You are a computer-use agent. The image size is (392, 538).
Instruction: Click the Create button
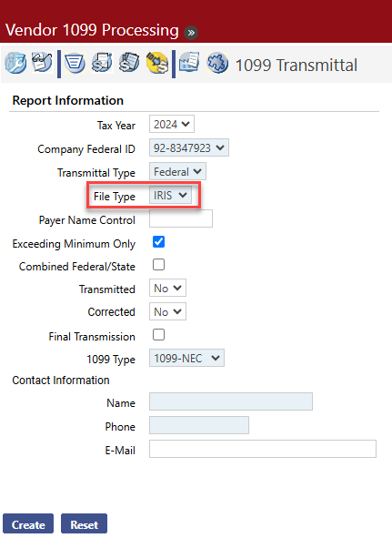(x=28, y=524)
